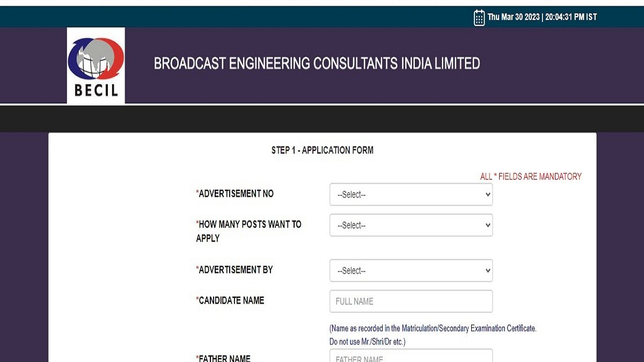Click the Thu Mar 30 2023 date text
This screenshot has width=644, height=362.
tap(514, 17)
